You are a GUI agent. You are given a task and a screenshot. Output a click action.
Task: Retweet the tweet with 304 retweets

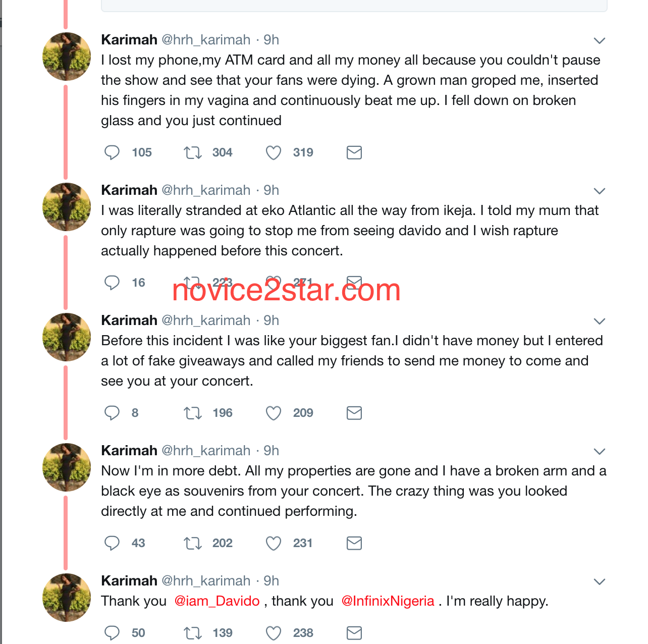(193, 152)
